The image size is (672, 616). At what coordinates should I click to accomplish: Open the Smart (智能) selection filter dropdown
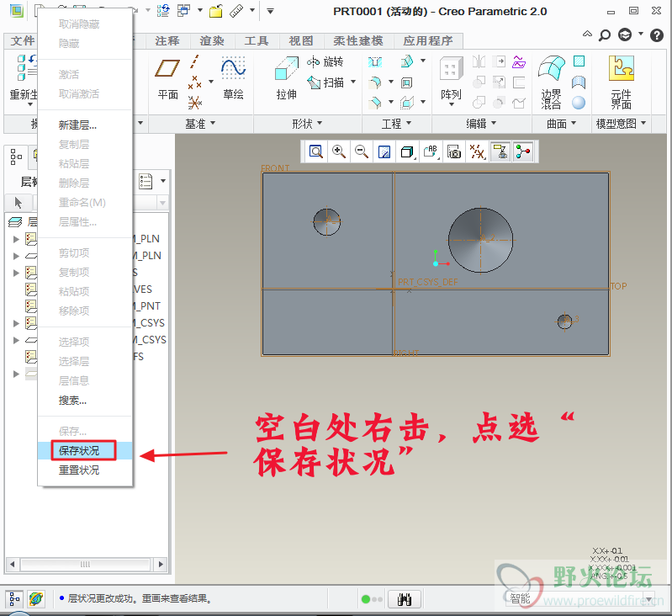[x=648, y=598]
